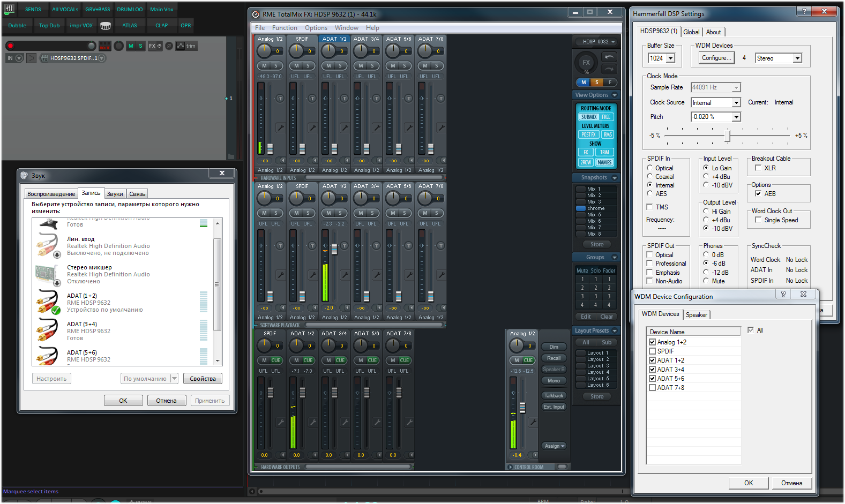Click OK in WDM Device Configuration
845x504 pixels.
pyautogui.click(x=749, y=483)
